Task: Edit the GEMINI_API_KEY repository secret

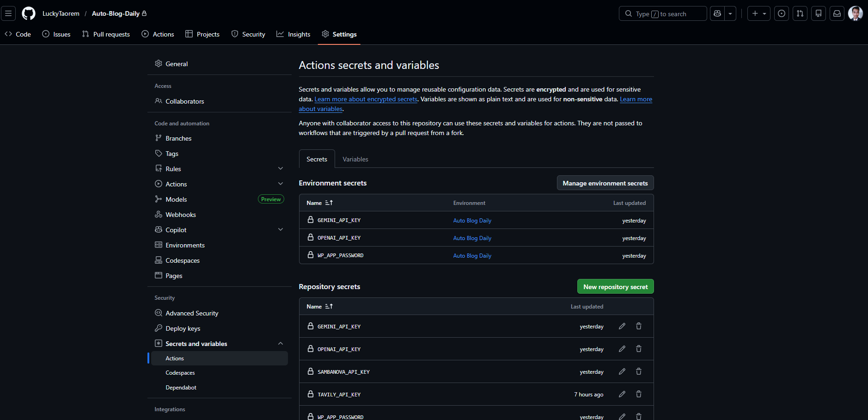Action: click(622, 326)
